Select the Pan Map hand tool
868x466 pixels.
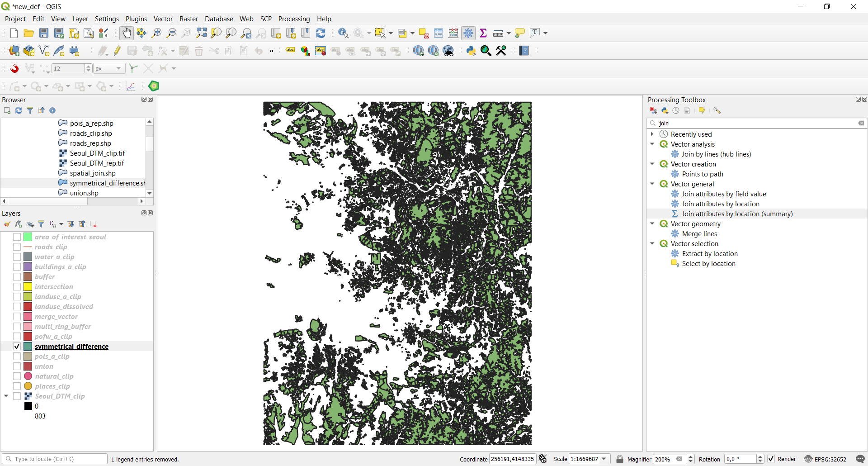pos(127,33)
